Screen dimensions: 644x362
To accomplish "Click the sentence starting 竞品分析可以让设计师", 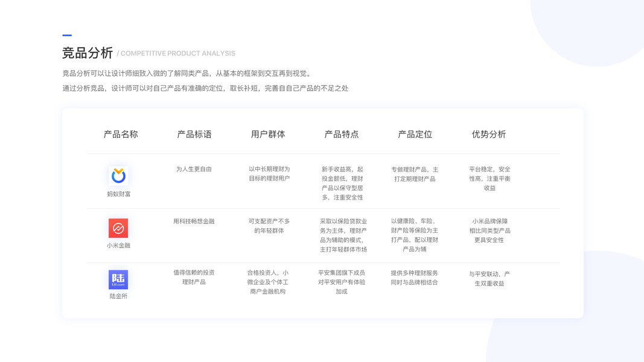I will coord(188,74).
